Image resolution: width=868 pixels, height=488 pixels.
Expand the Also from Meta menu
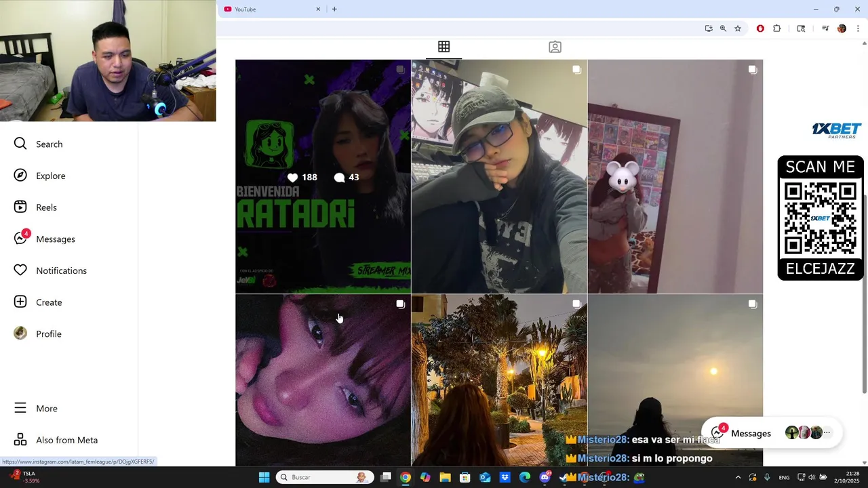click(x=56, y=440)
